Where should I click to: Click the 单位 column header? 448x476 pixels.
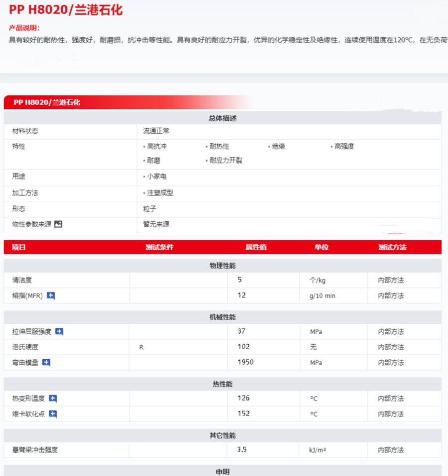coord(322,247)
